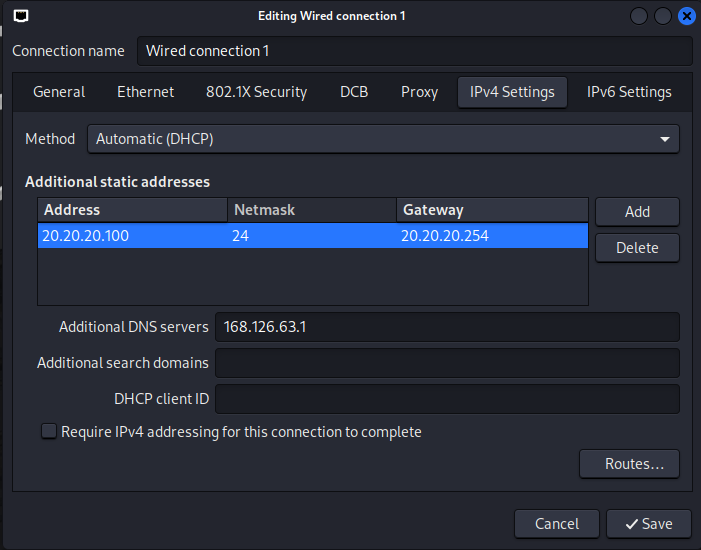Viewport: 701px width, 550px height.
Task: Go to the 802.1X Security tab
Action: pyautogui.click(x=256, y=92)
